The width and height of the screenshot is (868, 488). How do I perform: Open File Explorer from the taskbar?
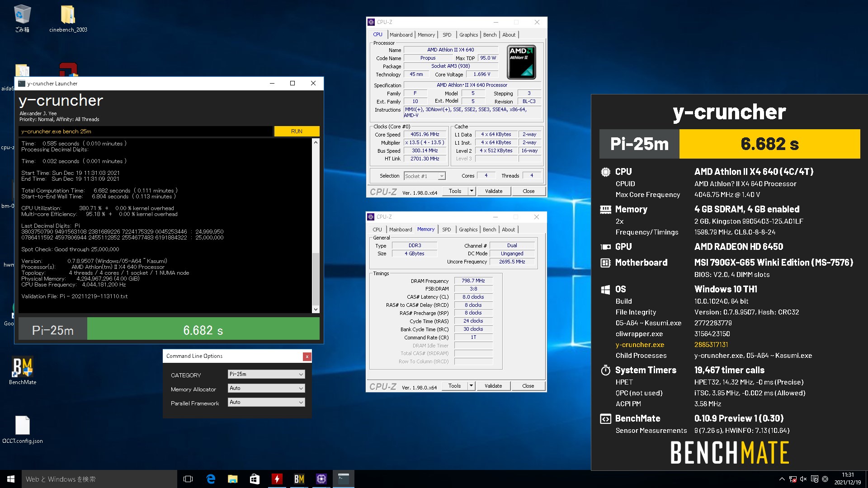point(232,479)
